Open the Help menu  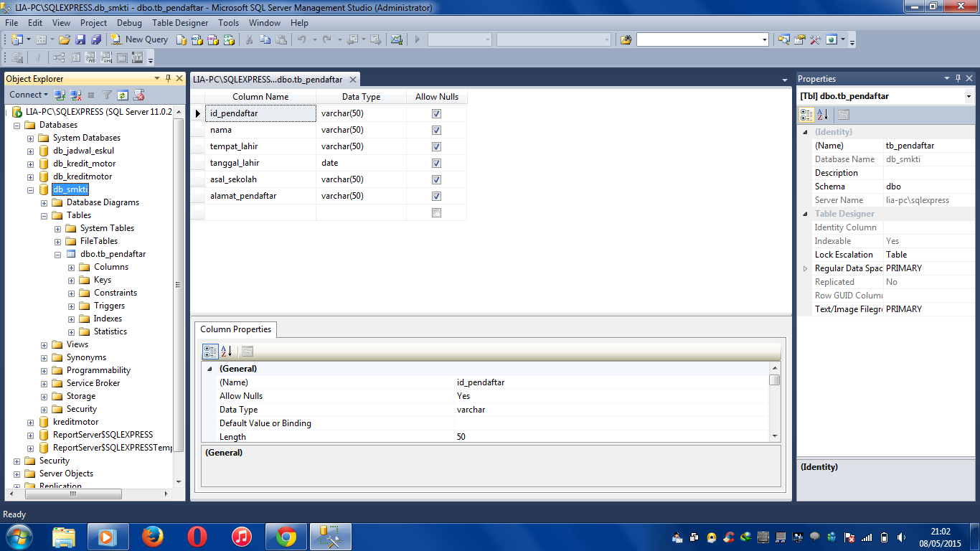click(x=299, y=23)
